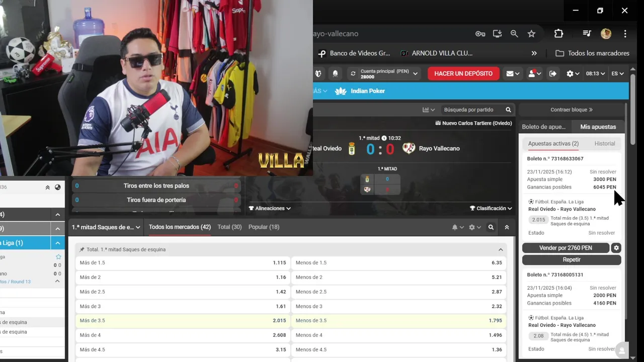Viewport: 644px width, 362px height.
Task: Collapse all markets with the double chevron
Action: 507,227
